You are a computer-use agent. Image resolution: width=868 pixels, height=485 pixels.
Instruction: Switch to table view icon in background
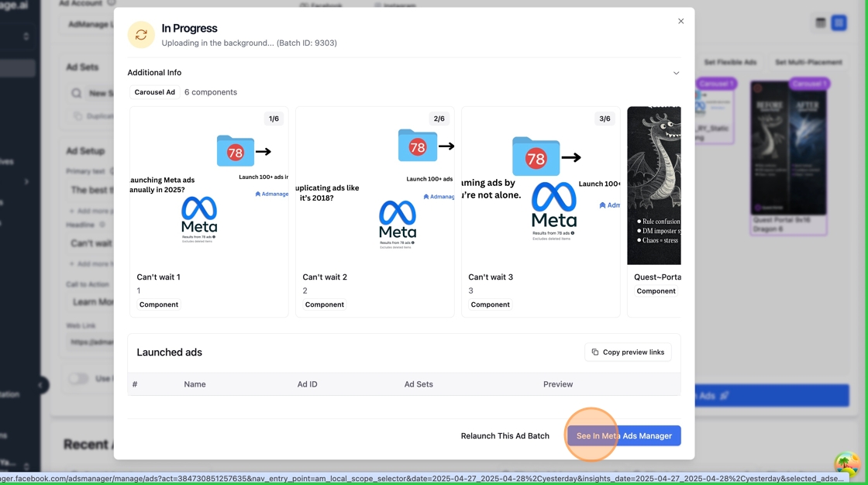click(821, 22)
